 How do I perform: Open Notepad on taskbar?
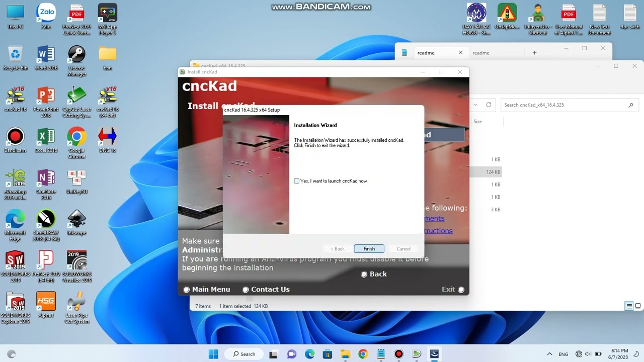point(381,354)
